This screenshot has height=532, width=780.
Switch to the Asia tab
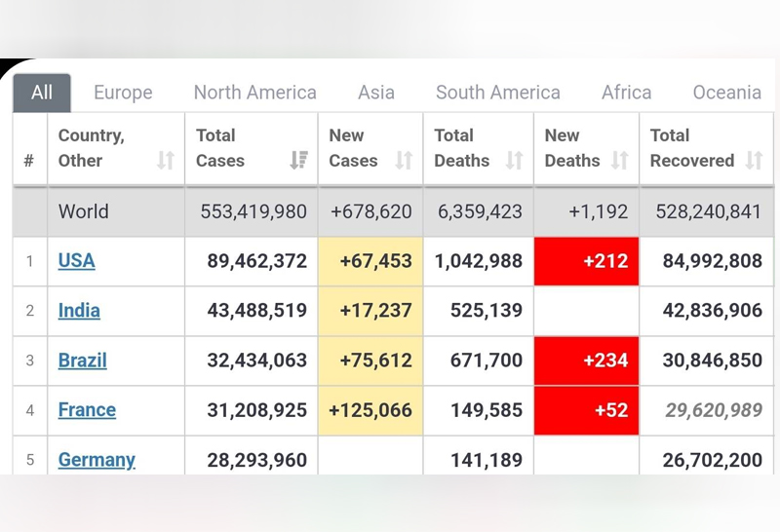coord(375,93)
